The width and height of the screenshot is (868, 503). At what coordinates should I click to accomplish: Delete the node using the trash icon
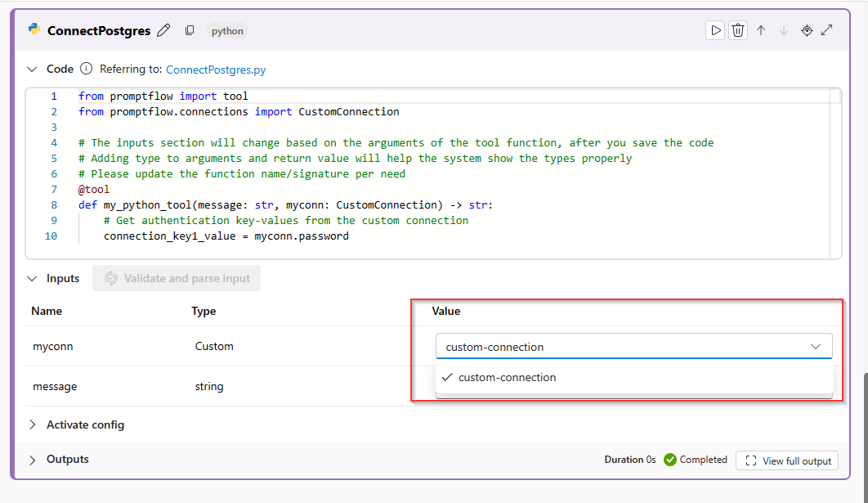[x=738, y=30]
